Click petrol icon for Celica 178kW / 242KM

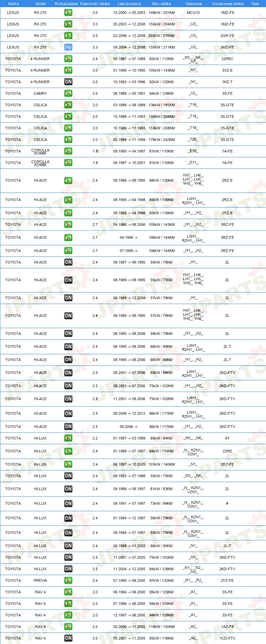click(x=68, y=140)
